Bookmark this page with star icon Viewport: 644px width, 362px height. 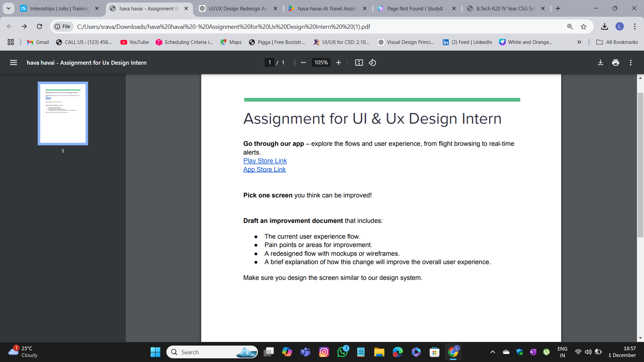(584, 26)
